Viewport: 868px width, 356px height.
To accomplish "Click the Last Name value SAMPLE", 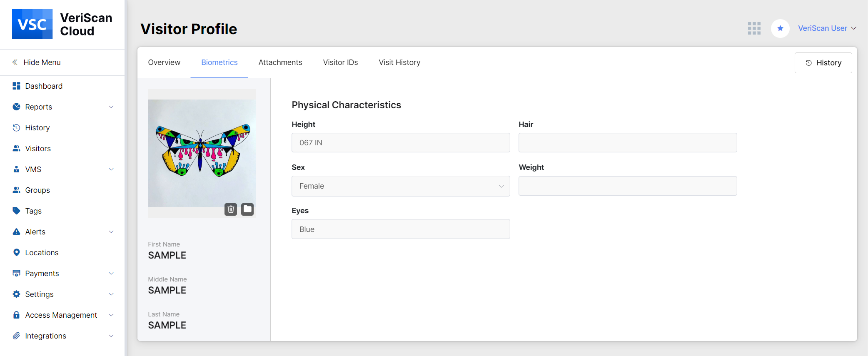I will 167,325.
